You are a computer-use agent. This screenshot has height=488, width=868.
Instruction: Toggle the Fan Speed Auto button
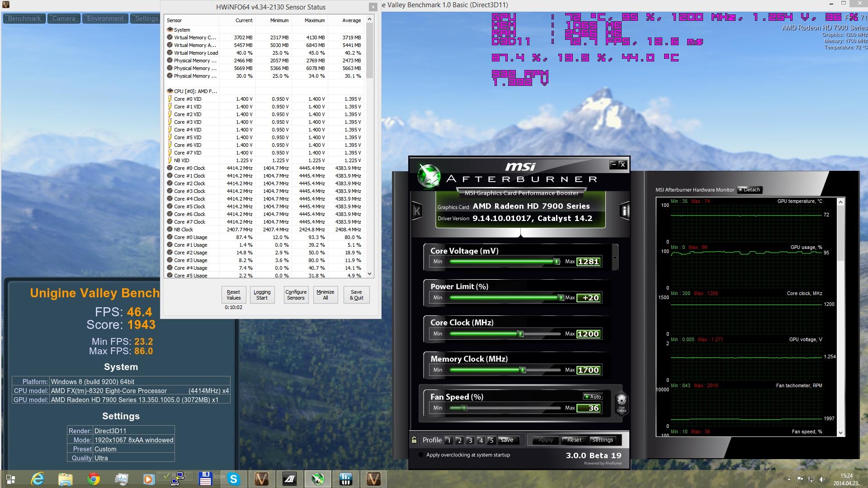tap(592, 397)
